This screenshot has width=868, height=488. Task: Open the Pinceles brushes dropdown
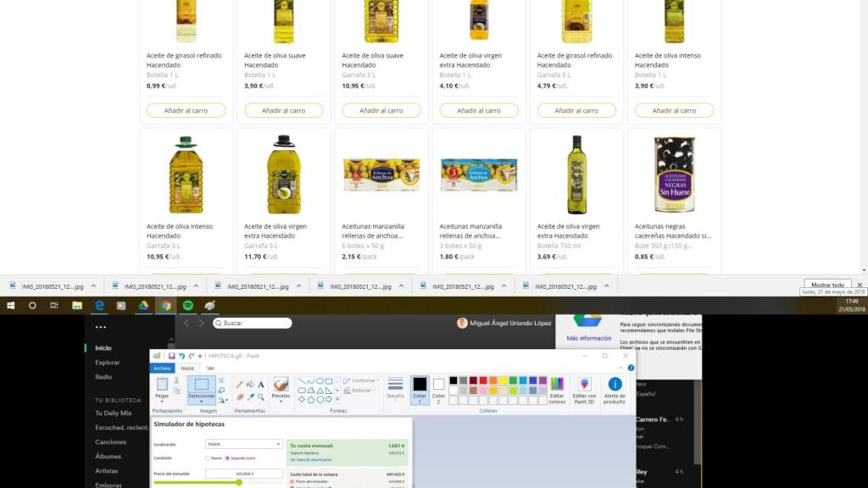[x=281, y=401]
